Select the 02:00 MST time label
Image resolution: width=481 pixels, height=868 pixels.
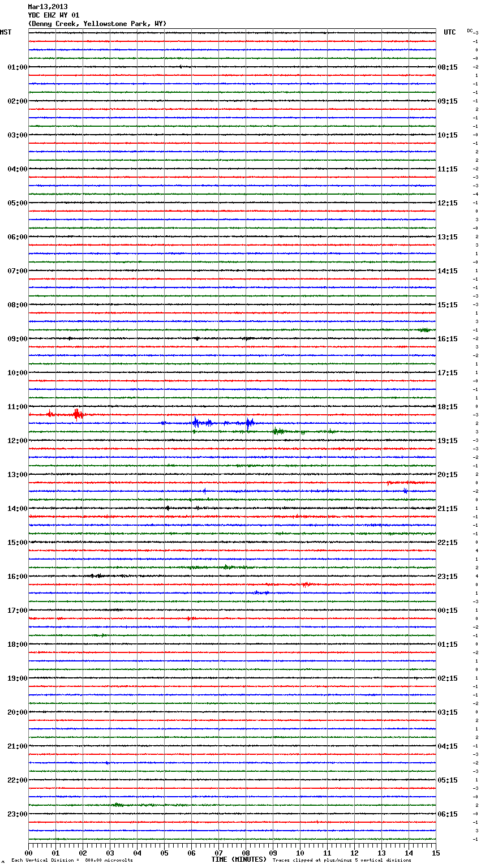(18, 101)
